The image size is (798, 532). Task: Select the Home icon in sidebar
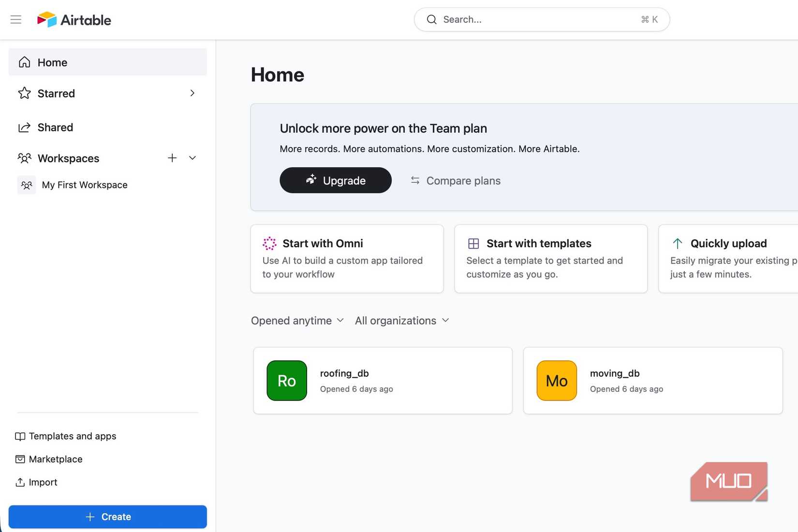(24, 62)
